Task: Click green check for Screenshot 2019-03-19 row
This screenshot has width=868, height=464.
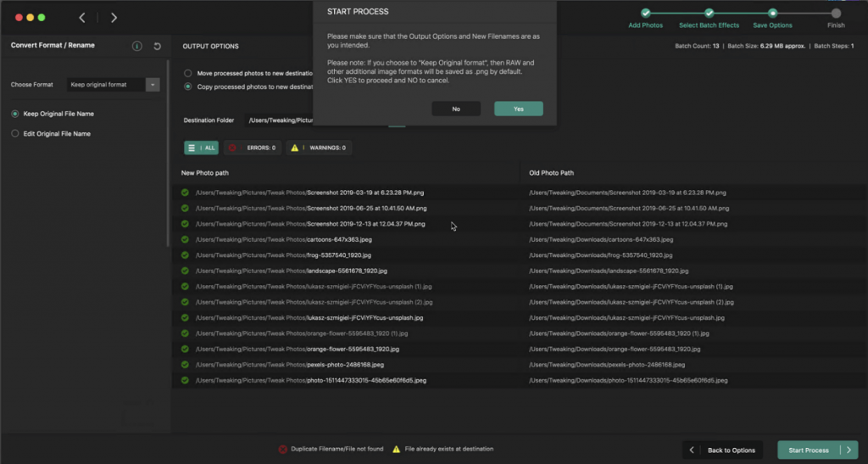Action: [185, 193]
